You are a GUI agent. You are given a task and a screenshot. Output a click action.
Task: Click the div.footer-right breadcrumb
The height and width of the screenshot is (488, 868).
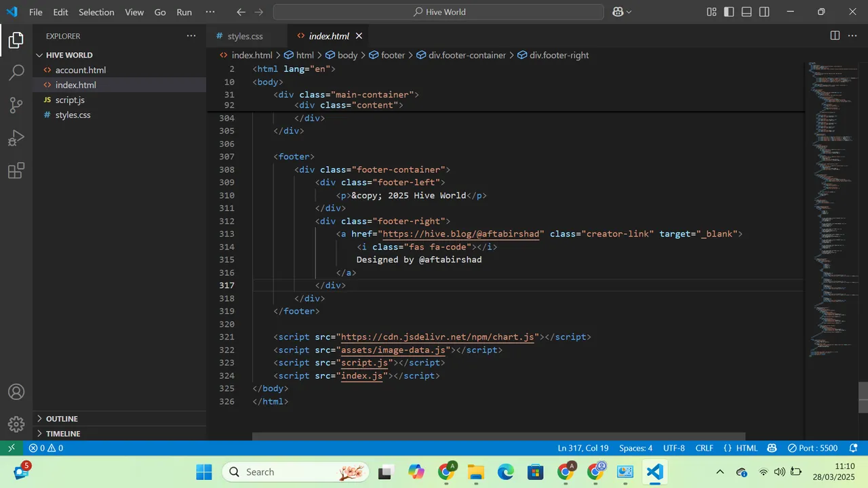[x=553, y=55]
